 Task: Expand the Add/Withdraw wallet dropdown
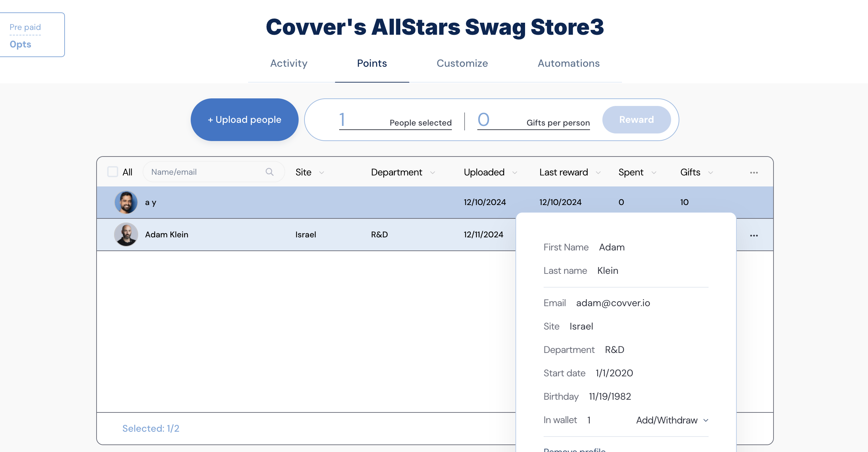pos(672,419)
